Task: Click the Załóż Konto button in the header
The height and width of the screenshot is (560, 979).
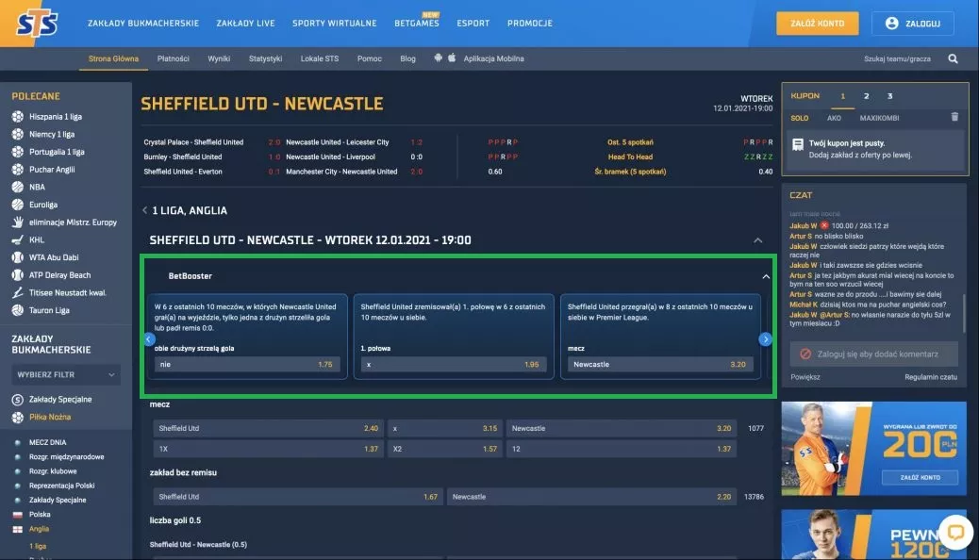Action: [x=817, y=23]
